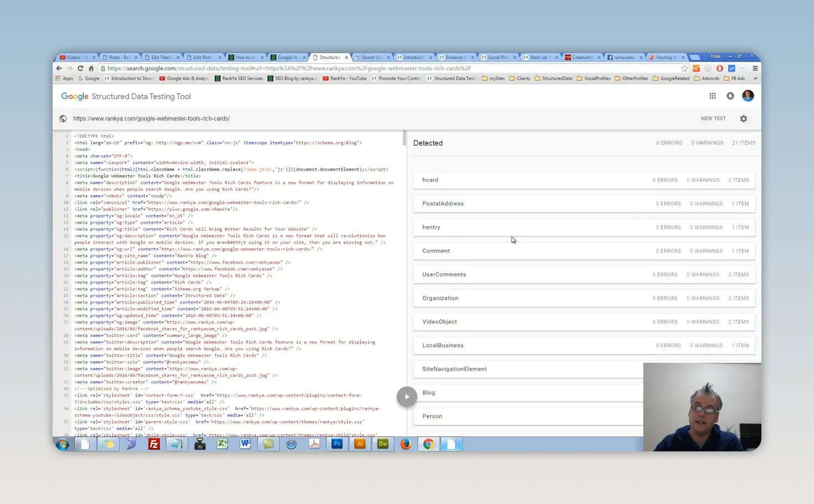
Task: Click the NEW TEST button
Action: click(713, 119)
